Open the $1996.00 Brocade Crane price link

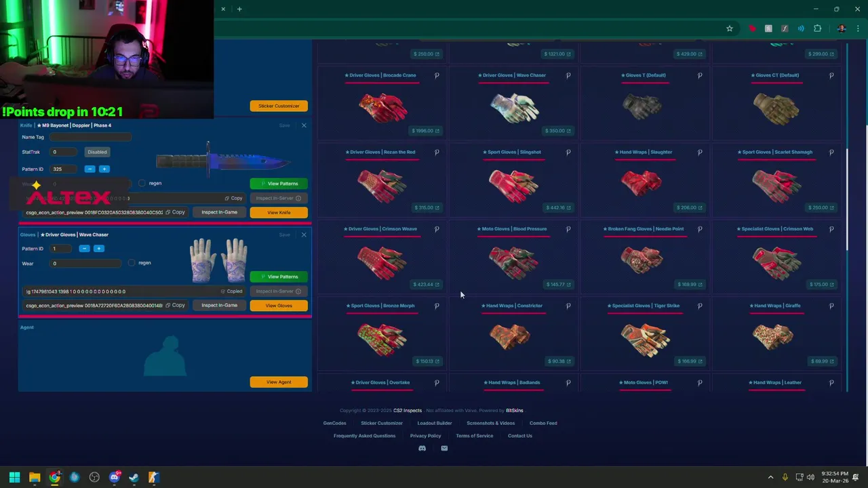tap(425, 131)
